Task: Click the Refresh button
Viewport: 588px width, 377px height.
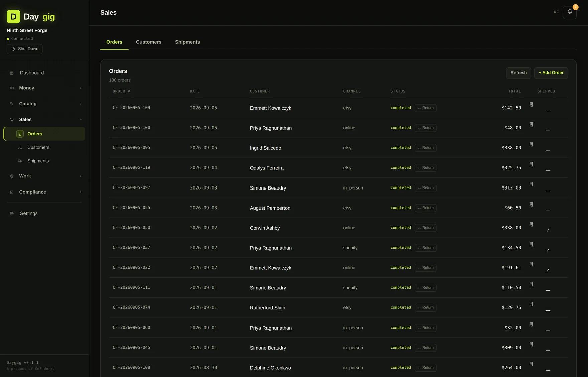Action: (x=519, y=73)
